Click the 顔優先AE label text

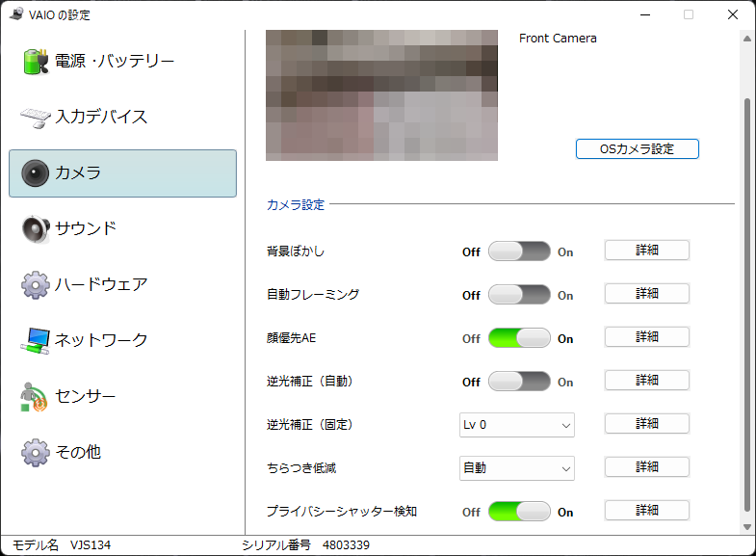(291, 338)
